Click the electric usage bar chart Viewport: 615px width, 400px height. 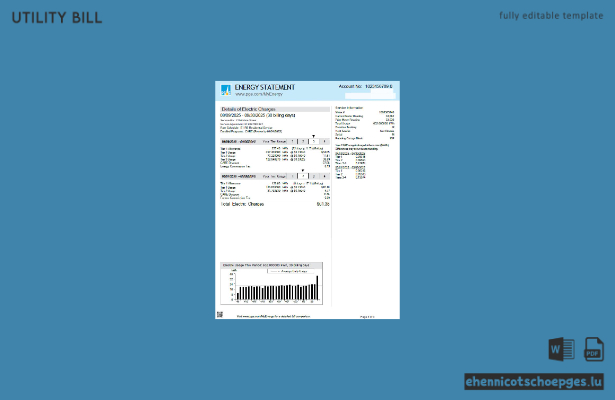271,284
